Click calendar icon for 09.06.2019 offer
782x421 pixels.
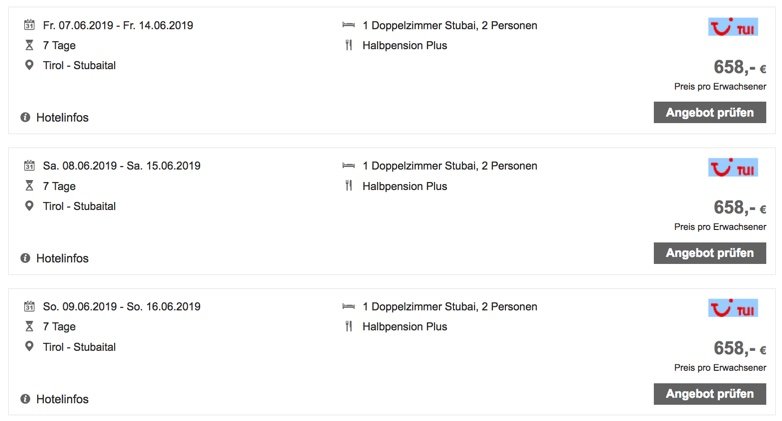point(29,306)
